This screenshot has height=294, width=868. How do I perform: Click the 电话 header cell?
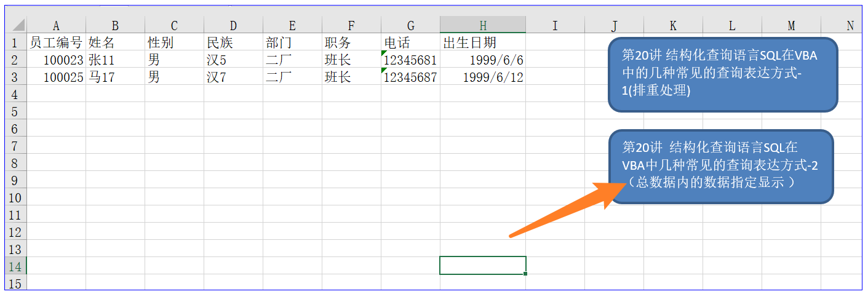click(x=410, y=42)
